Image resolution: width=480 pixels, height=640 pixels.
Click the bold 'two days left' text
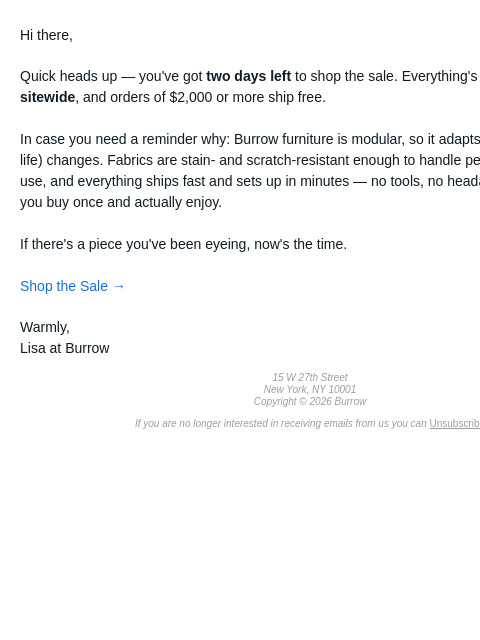pos(249,76)
